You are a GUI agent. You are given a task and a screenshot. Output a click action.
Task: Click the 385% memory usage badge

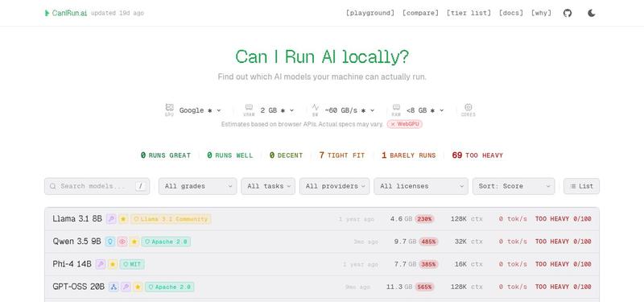pos(428,264)
